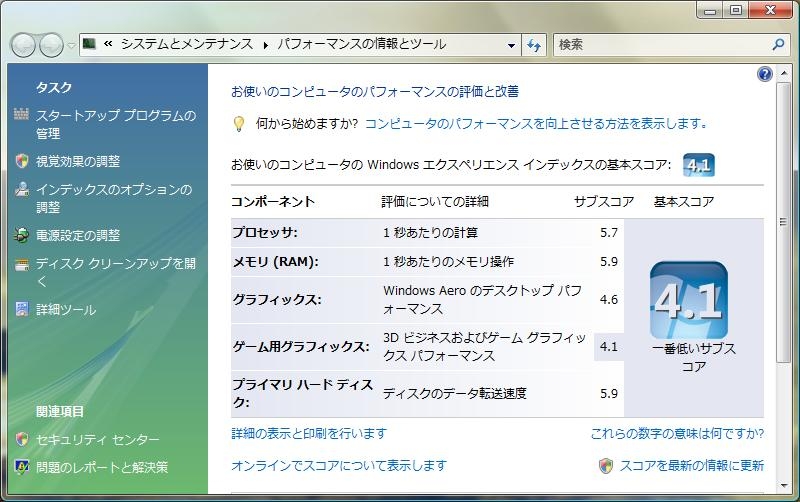This screenshot has height=502, width=800.
Task: Click the グラフィックス: row label
Action: click(277, 299)
